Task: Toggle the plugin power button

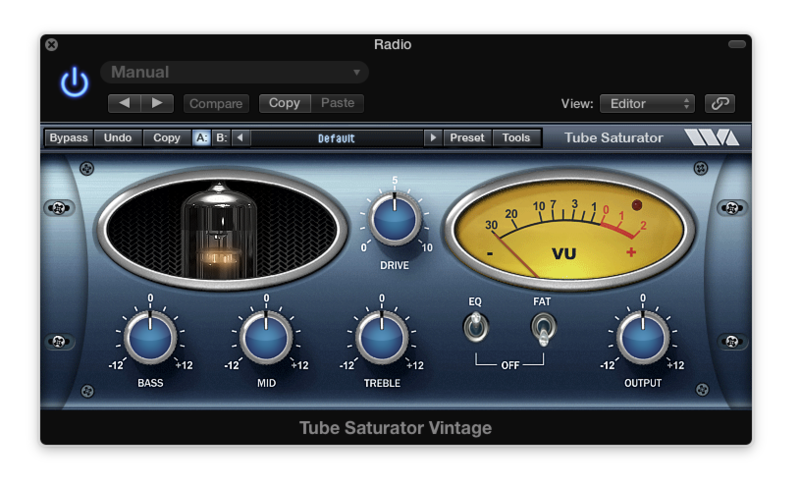Action: click(74, 83)
